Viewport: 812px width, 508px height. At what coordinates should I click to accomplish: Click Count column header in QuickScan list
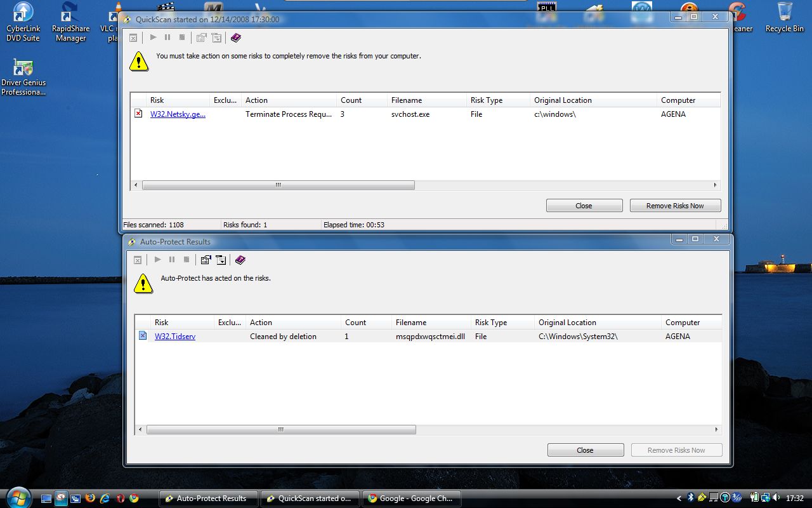pos(362,100)
